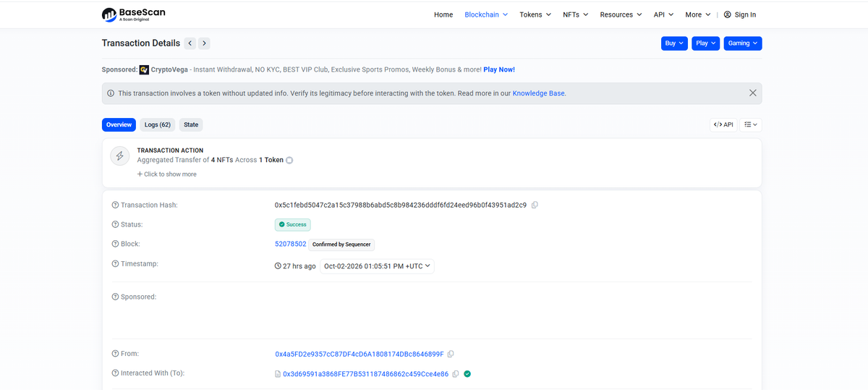Copy the From address
Image resolution: width=868 pixels, height=390 pixels.
[x=451, y=354]
